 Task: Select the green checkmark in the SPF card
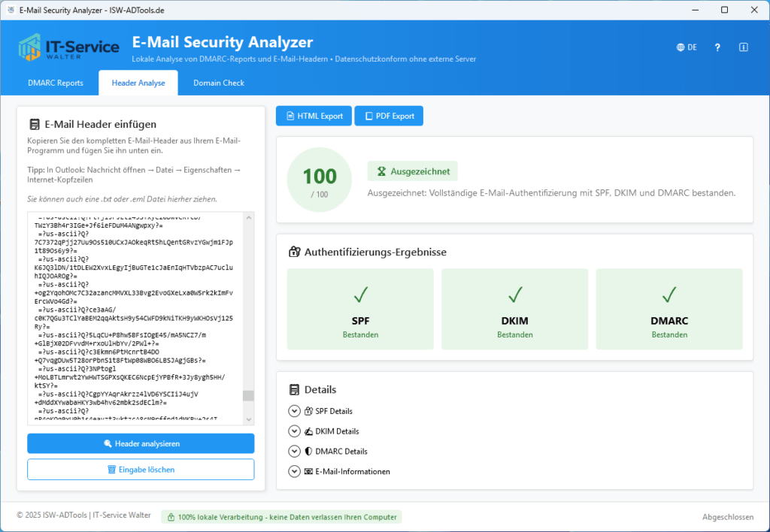359,295
